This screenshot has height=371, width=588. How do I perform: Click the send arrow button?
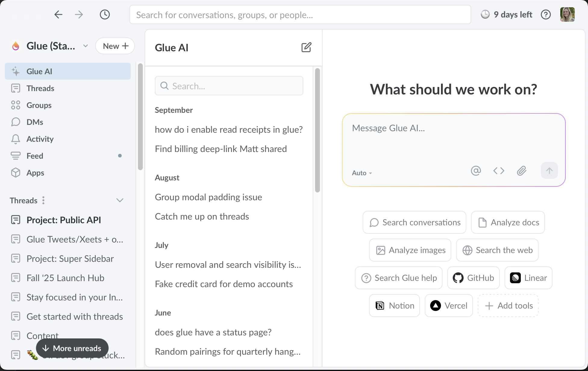(549, 171)
